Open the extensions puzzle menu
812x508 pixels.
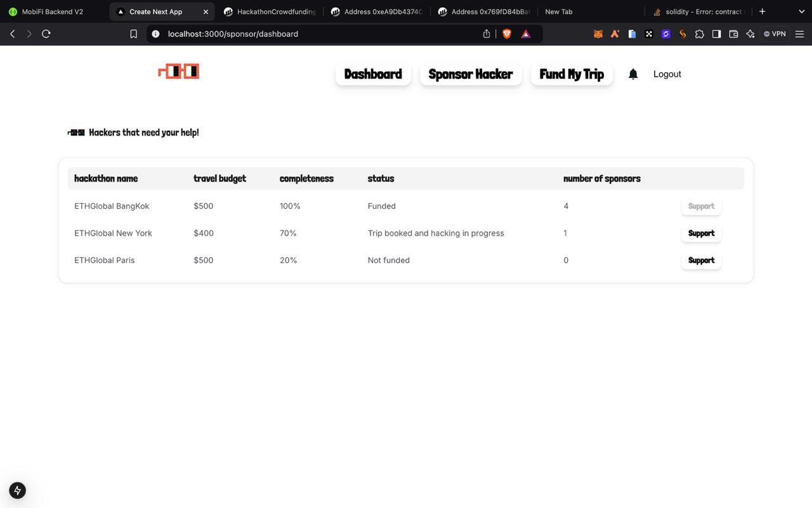(699, 34)
